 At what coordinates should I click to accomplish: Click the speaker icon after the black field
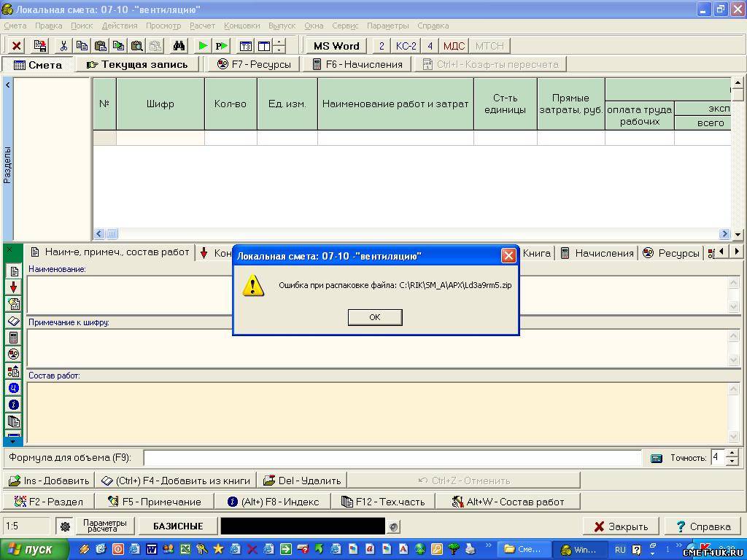click(393, 526)
